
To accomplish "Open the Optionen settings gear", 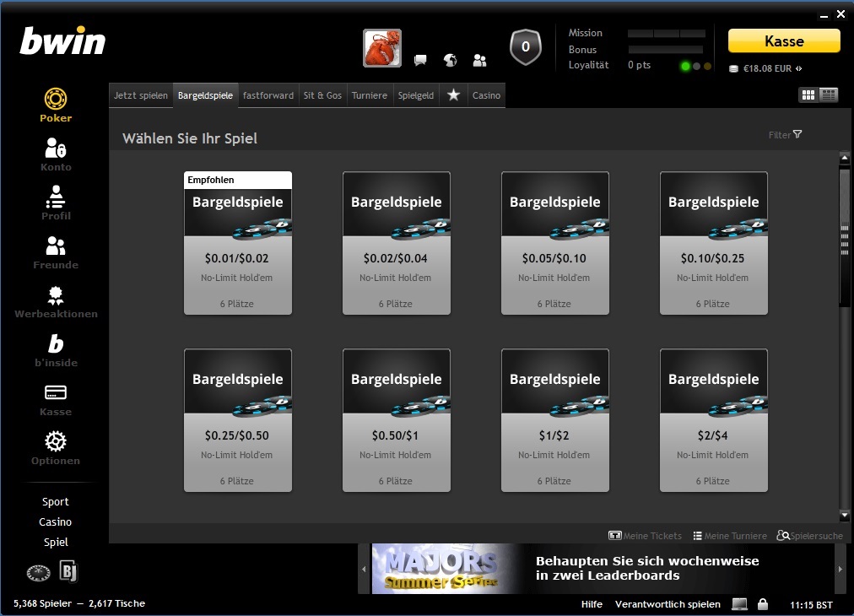I will coord(56,449).
